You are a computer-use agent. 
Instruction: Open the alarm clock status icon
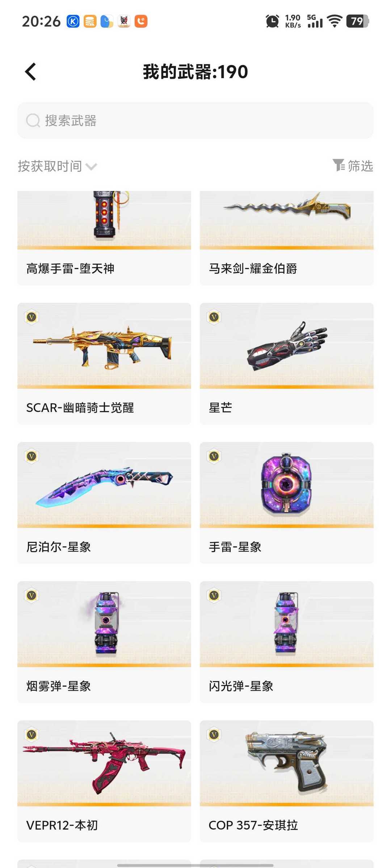pos(272,21)
